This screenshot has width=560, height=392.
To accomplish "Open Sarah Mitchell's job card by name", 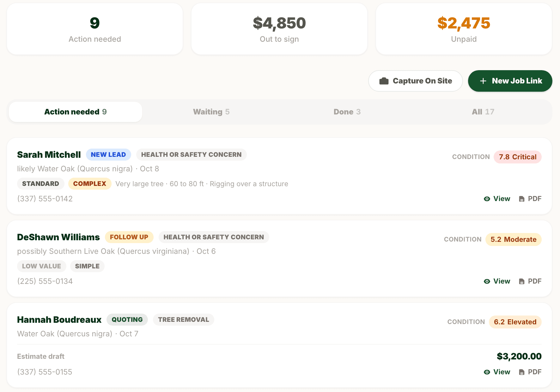I will 49,155.
